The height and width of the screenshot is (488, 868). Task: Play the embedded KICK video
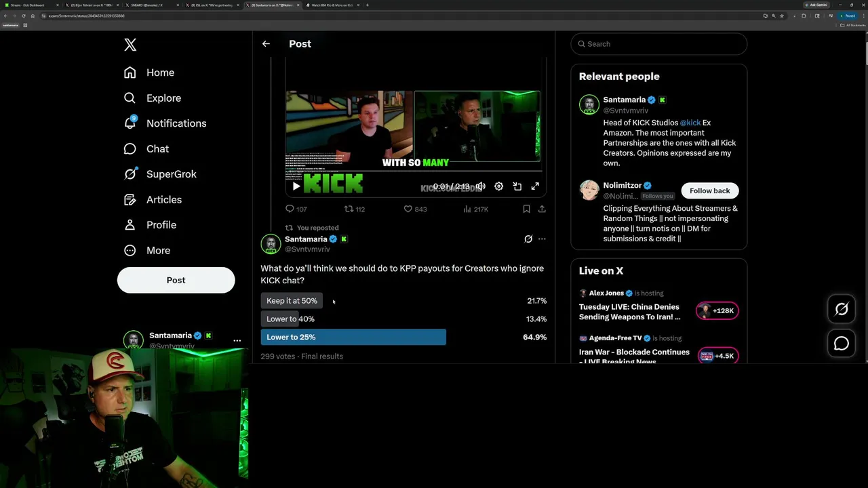coord(296,186)
